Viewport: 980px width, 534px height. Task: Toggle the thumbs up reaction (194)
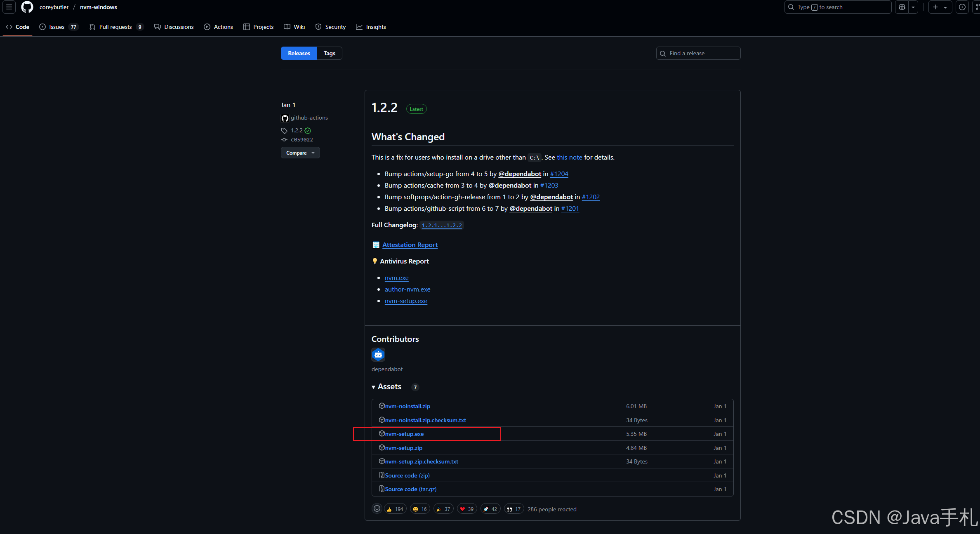(395, 509)
